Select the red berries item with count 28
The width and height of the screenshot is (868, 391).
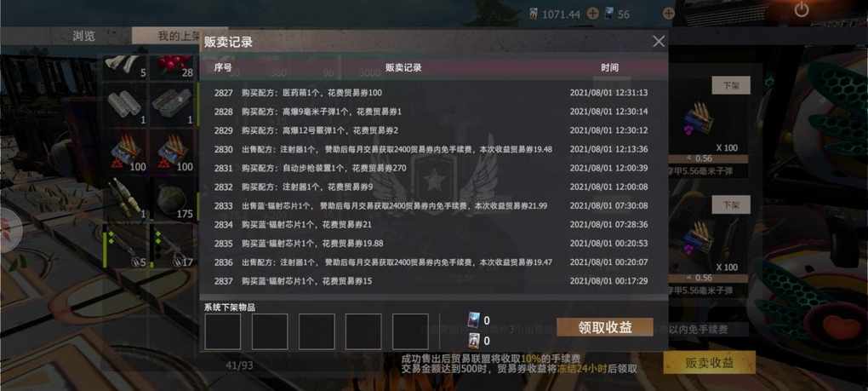172,67
